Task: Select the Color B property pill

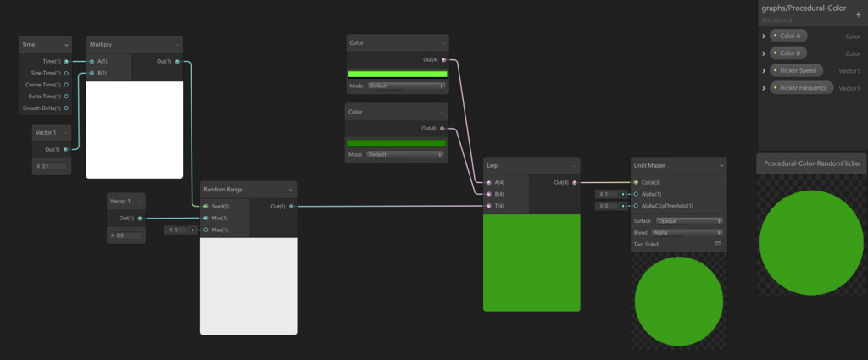Action: pyautogui.click(x=788, y=53)
